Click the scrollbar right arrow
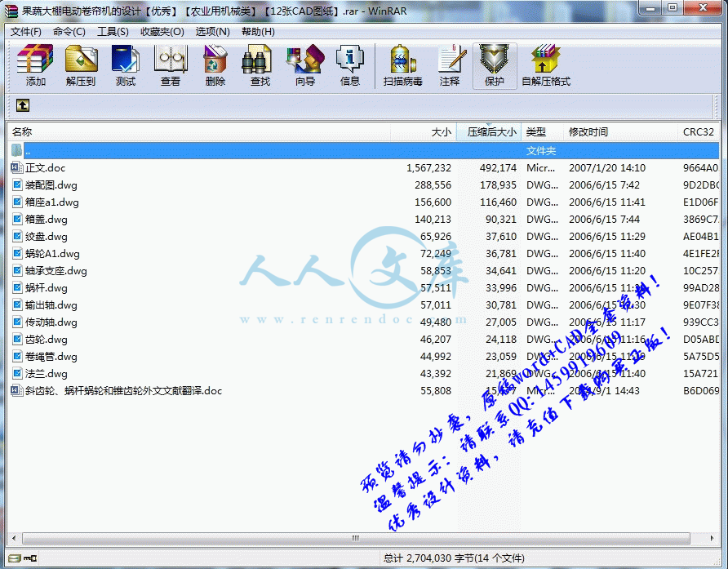Image resolution: width=728 pixels, height=569 pixels. pos(712,538)
